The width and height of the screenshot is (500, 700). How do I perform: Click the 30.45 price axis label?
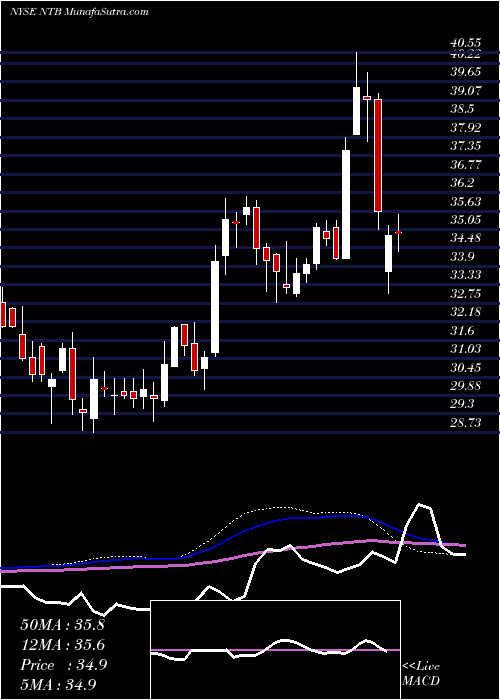pos(466,367)
